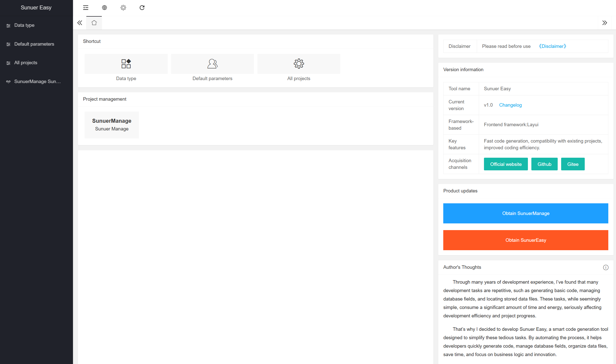Click the All projects gear shortcut icon

tap(299, 64)
